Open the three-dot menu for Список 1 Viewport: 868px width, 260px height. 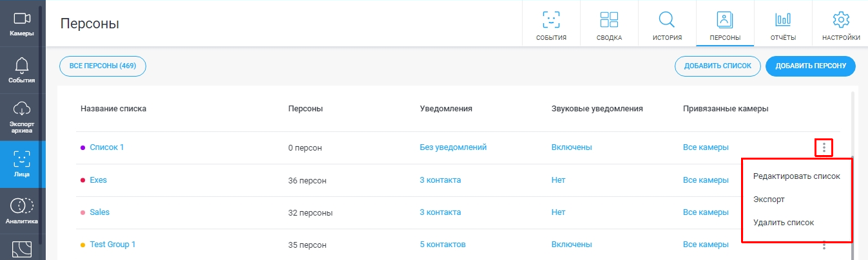824,148
